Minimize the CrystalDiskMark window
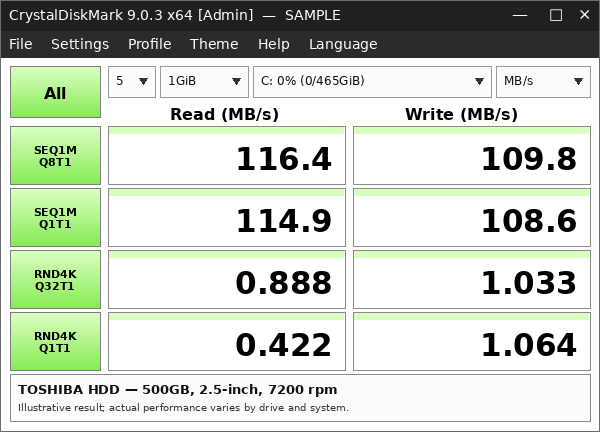The image size is (600, 432). pyautogui.click(x=520, y=15)
